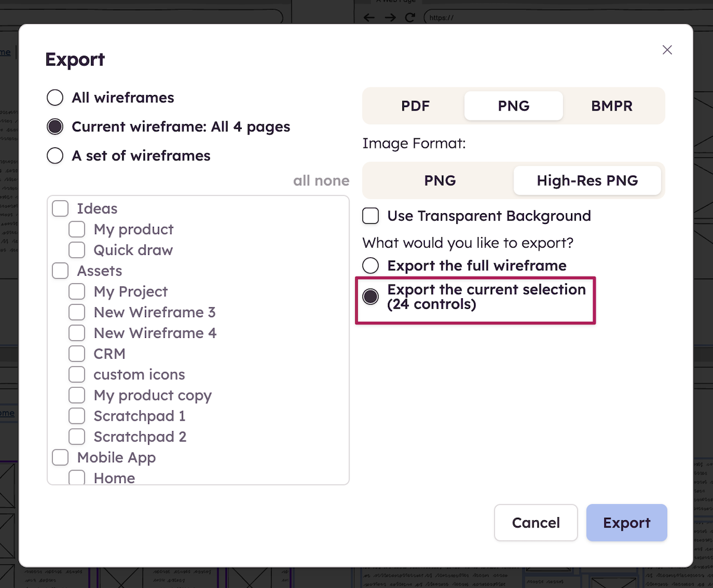
Task: Check the Ideas group checkbox
Action: pos(61,208)
